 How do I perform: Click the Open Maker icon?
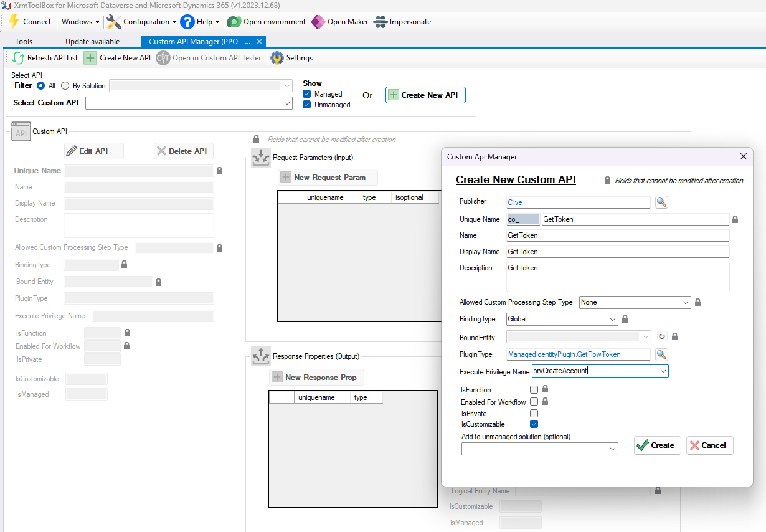(318, 22)
